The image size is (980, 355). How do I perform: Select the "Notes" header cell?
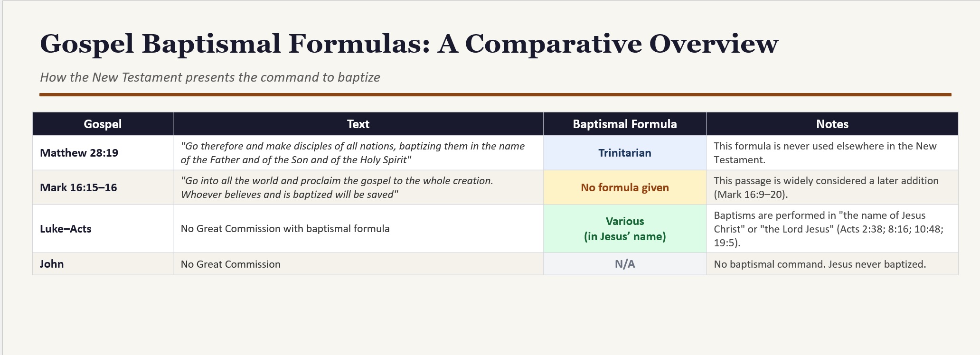click(x=832, y=124)
